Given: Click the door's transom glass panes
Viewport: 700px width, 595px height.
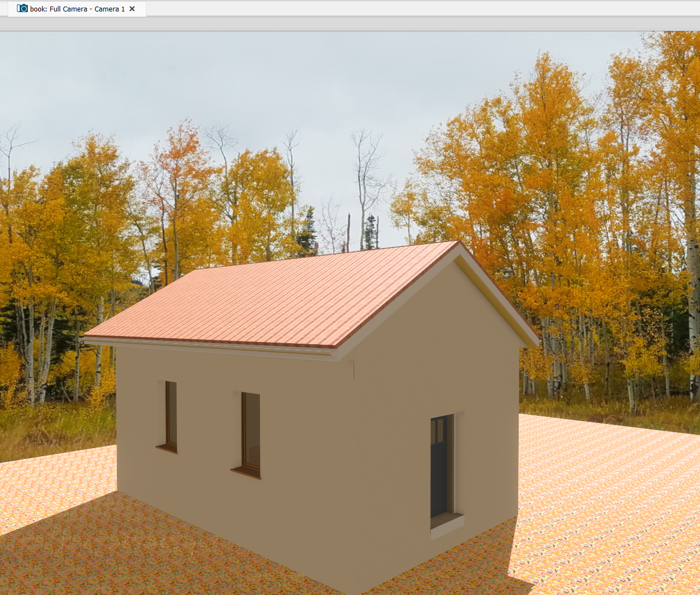Looking at the screenshot, I should point(439,429).
